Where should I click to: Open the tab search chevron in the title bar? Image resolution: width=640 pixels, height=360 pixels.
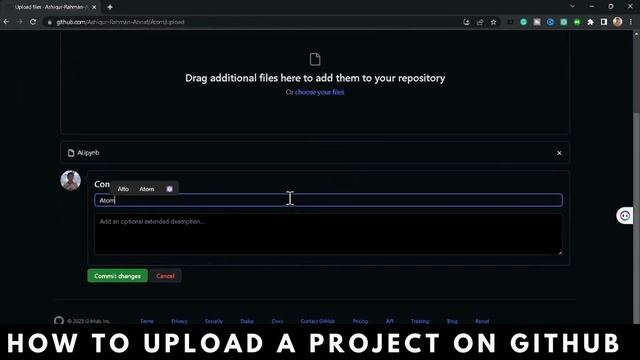(x=572, y=7)
